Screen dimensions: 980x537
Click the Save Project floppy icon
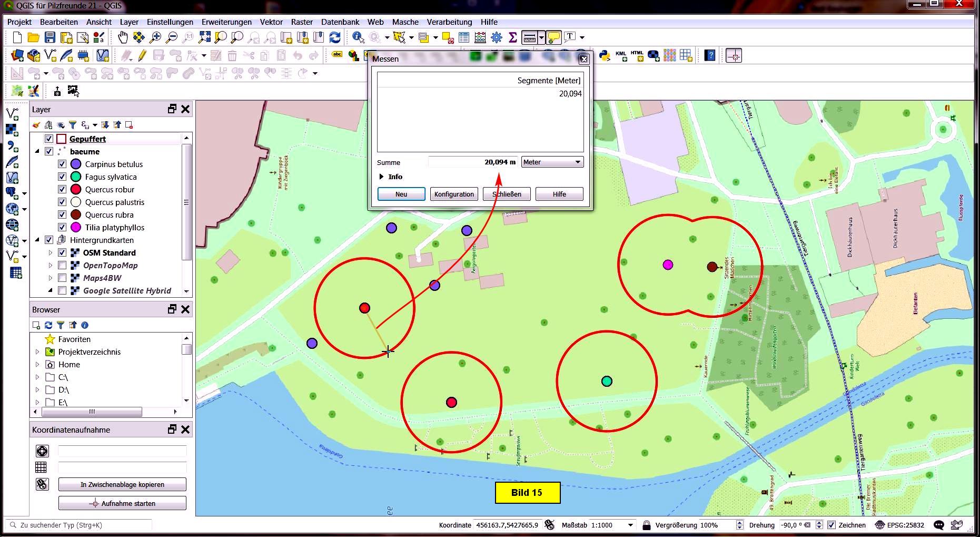click(x=50, y=37)
